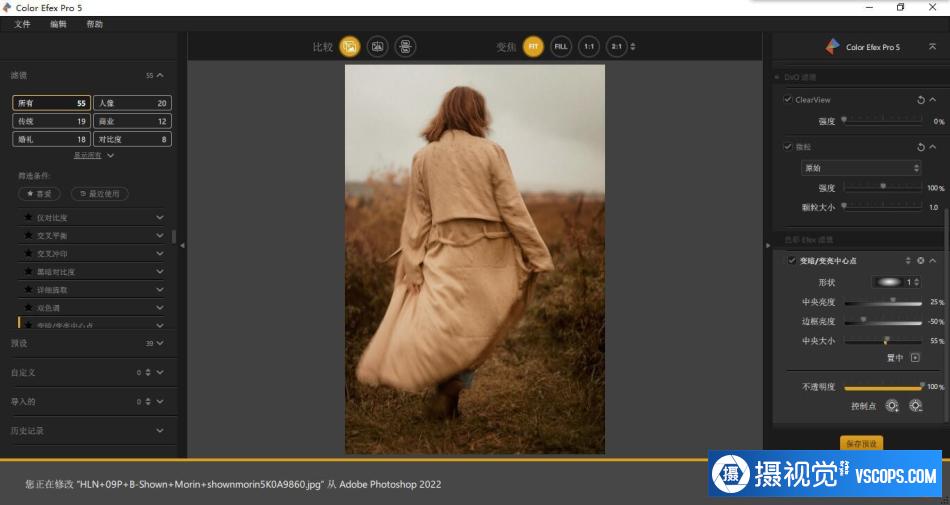Set zoom to FIT
Image resolution: width=950 pixels, height=505 pixels.
[533, 47]
